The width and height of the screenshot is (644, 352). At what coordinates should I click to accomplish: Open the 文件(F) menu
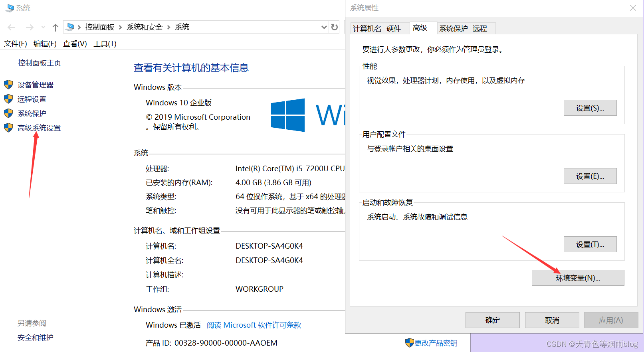click(16, 44)
